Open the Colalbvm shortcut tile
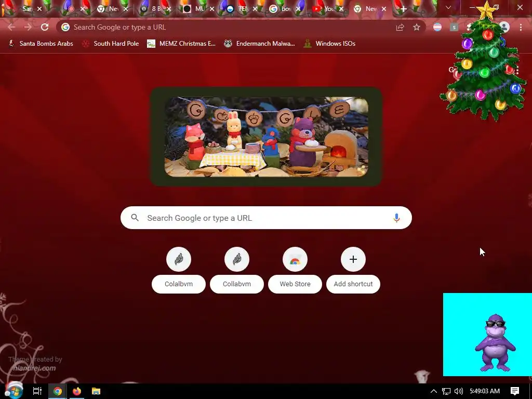The width and height of the screenshot is (532, 399). click(179, 270)
